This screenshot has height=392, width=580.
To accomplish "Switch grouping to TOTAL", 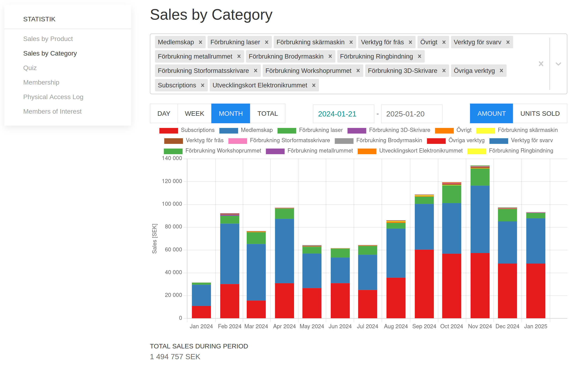I will pos(267,113).
